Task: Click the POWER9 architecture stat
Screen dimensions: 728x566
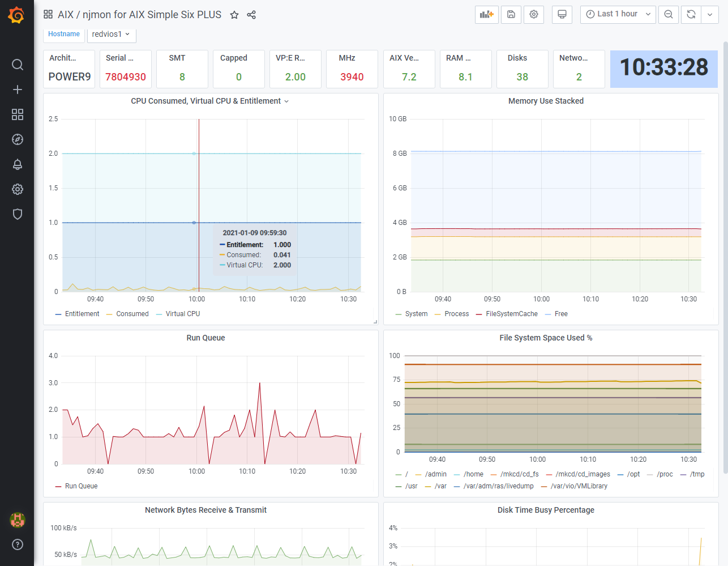Action: pos(70,76)
